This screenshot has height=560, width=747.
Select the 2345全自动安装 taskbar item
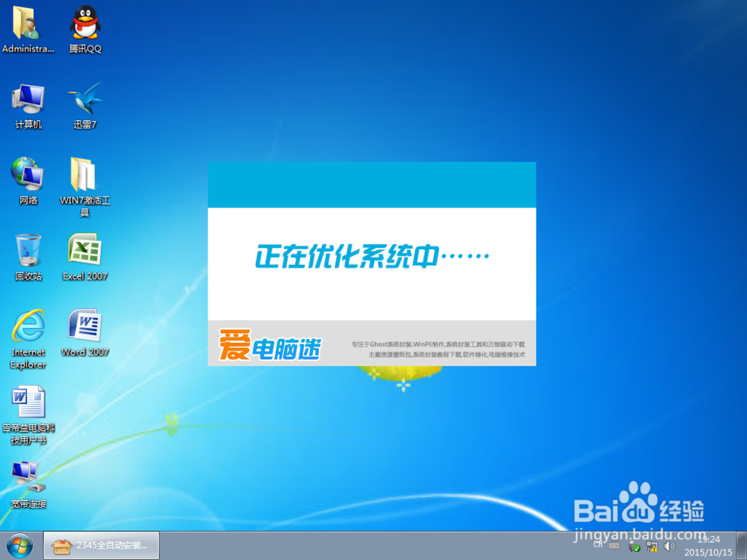[x=101, y=545]
